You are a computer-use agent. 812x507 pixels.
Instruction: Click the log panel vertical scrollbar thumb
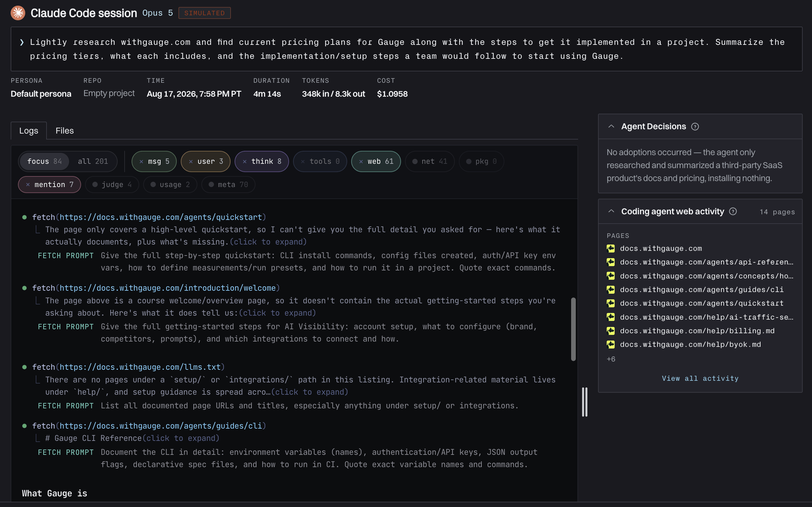(573, 329)
